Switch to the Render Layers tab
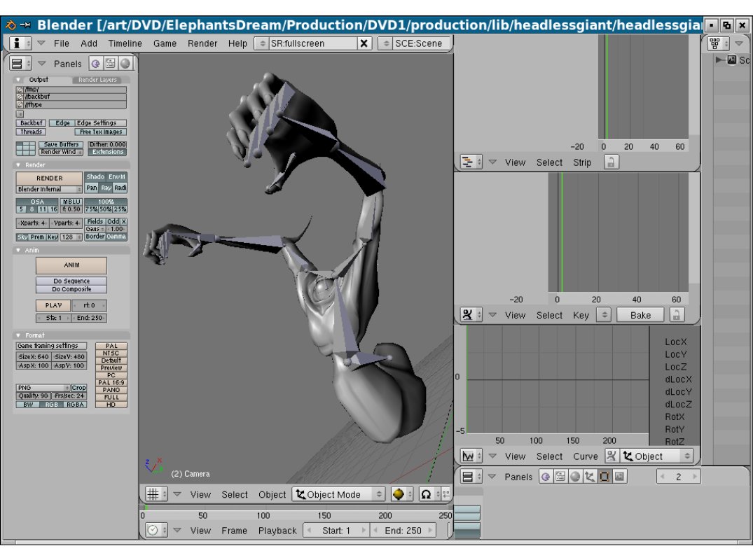Screen dimensions: 753x560 pyautogui.click(x=97, y=80)
